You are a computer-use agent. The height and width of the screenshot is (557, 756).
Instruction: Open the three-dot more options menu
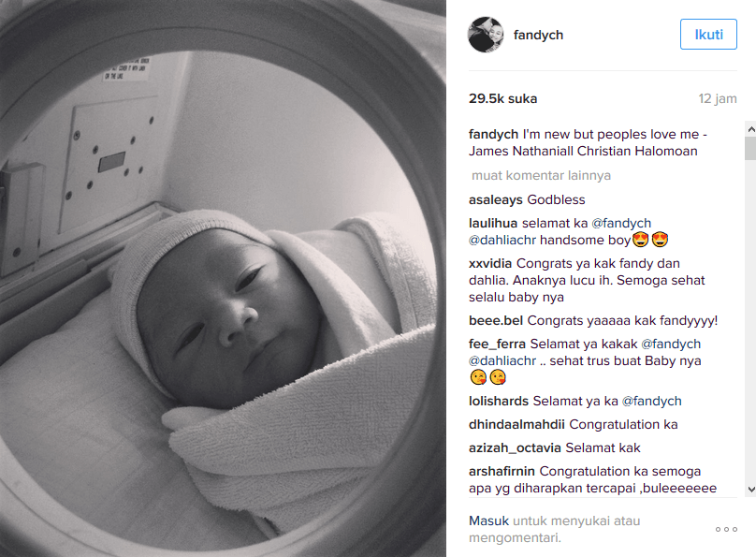[726, 529]
